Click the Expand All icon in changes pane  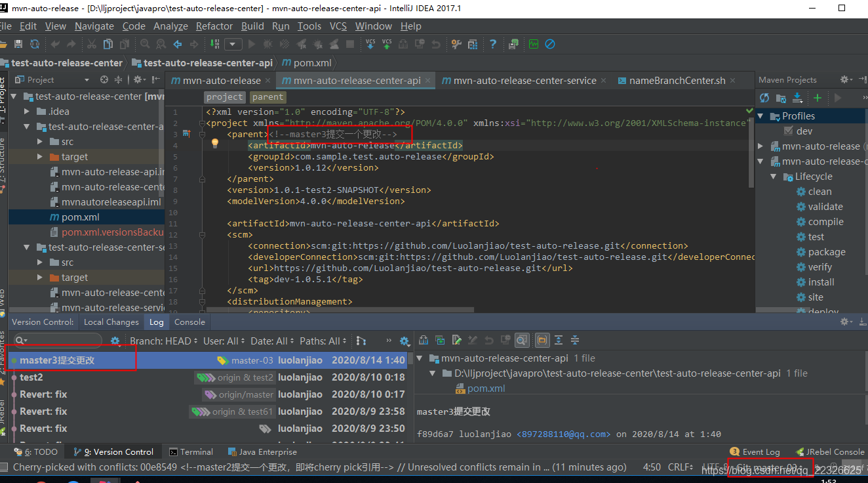[559, 340]
